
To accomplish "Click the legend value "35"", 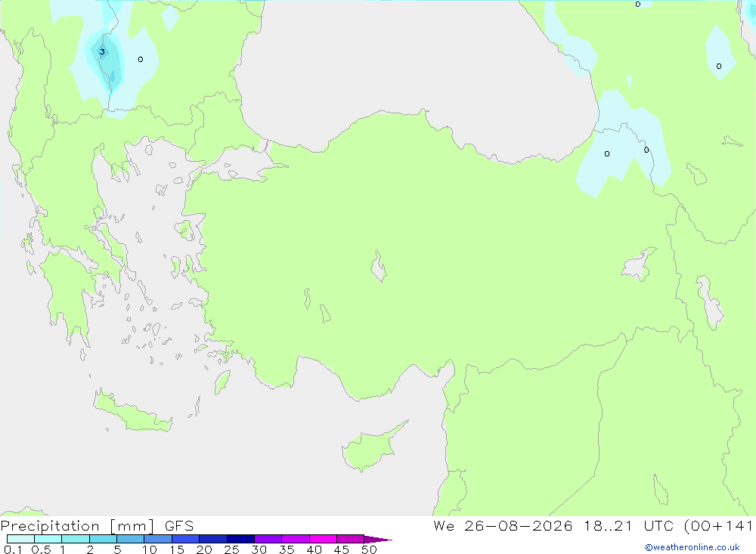I will (287, 549).
